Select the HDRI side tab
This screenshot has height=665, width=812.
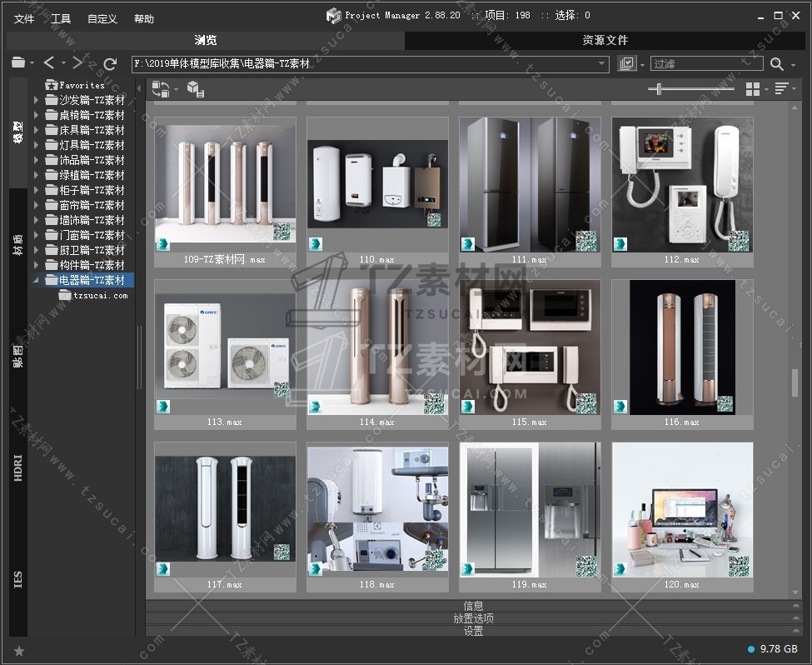click(18, 468)
